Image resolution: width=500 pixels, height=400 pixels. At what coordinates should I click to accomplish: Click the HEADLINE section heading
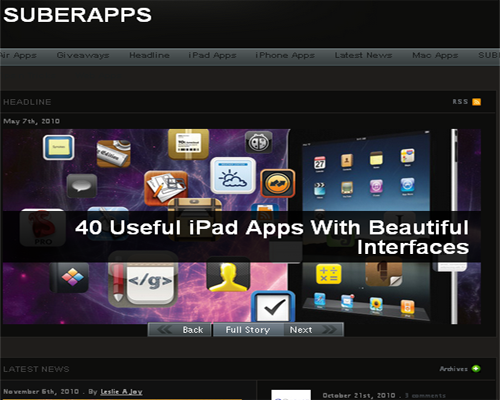(x=27, y=102)
